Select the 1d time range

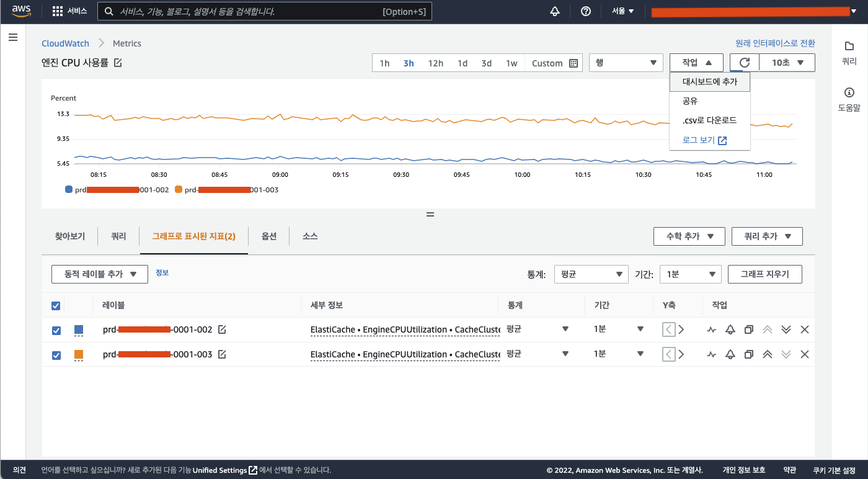point(463,63)
